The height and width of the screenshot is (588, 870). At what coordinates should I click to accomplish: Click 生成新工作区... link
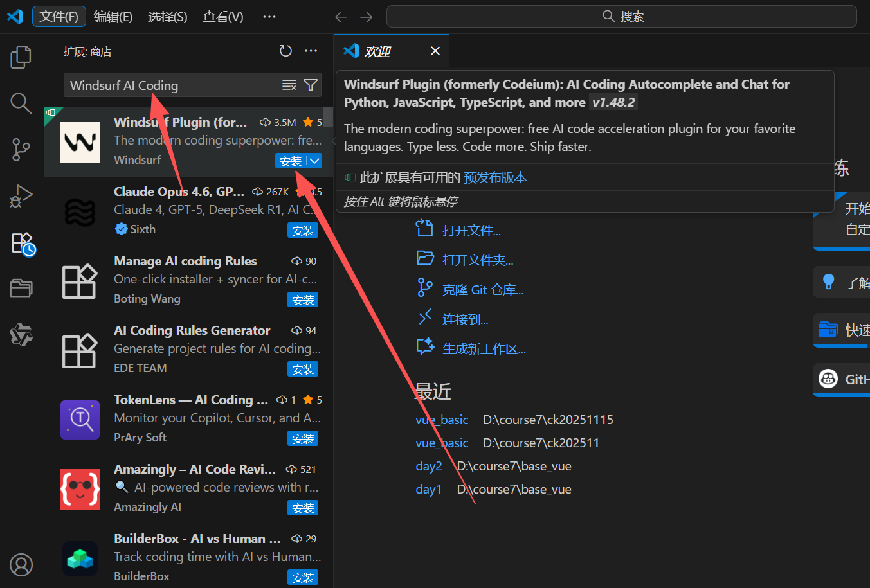(484, 349)
